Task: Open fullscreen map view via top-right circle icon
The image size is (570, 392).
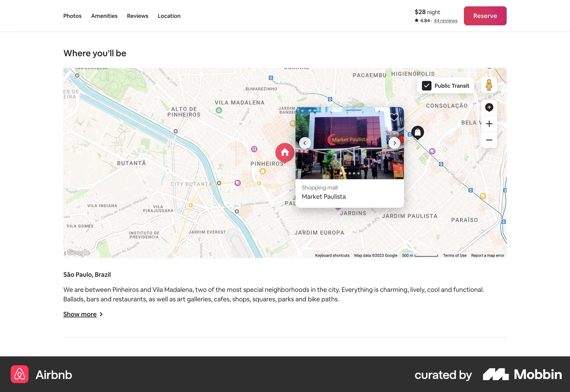Action: click(489, 107)
